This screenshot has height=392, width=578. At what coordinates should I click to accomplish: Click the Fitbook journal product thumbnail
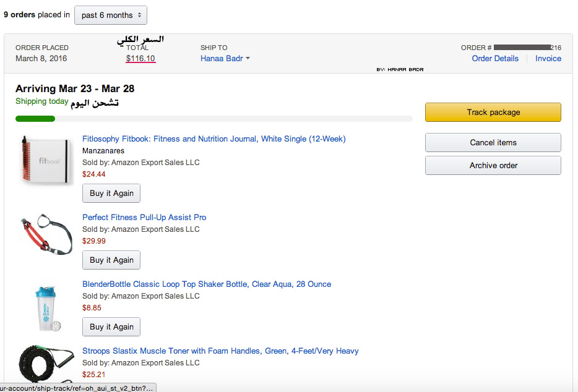(46, 160)
